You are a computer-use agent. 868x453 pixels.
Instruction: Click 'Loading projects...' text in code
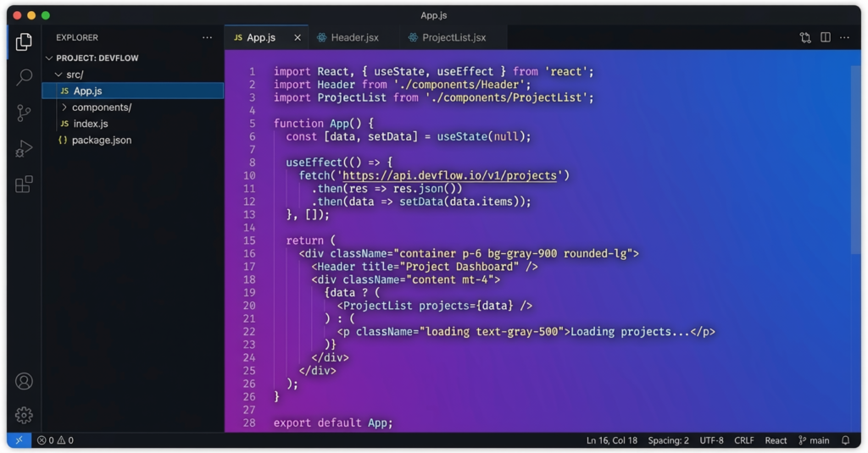tap(630, 331)
